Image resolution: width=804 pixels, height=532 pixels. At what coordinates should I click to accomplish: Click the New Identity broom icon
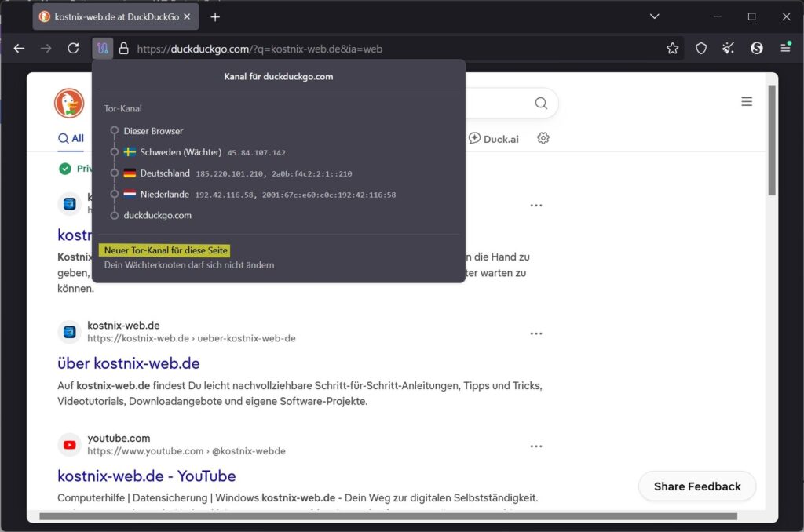728,49
